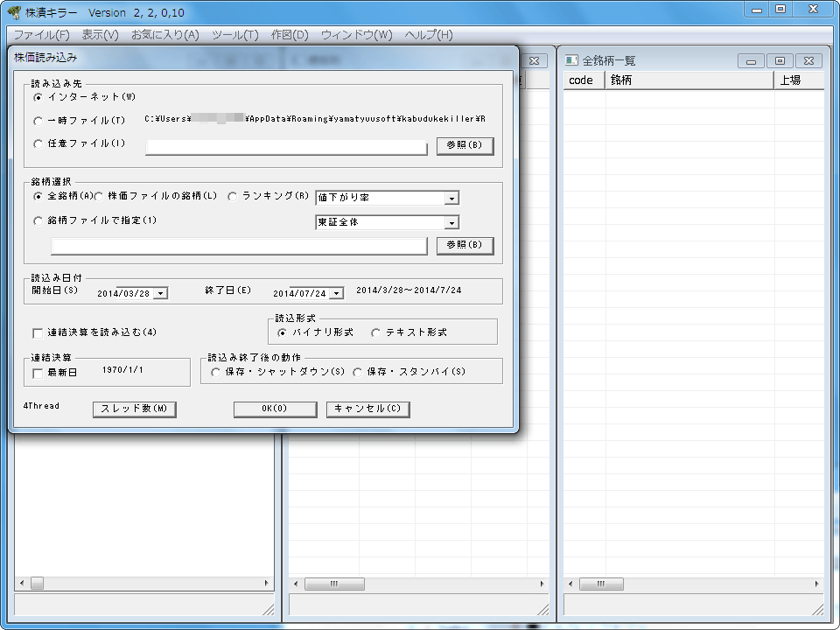
Task: Click 参照(B) button for 銘柄ファイル path
Action: coord(465,245)
